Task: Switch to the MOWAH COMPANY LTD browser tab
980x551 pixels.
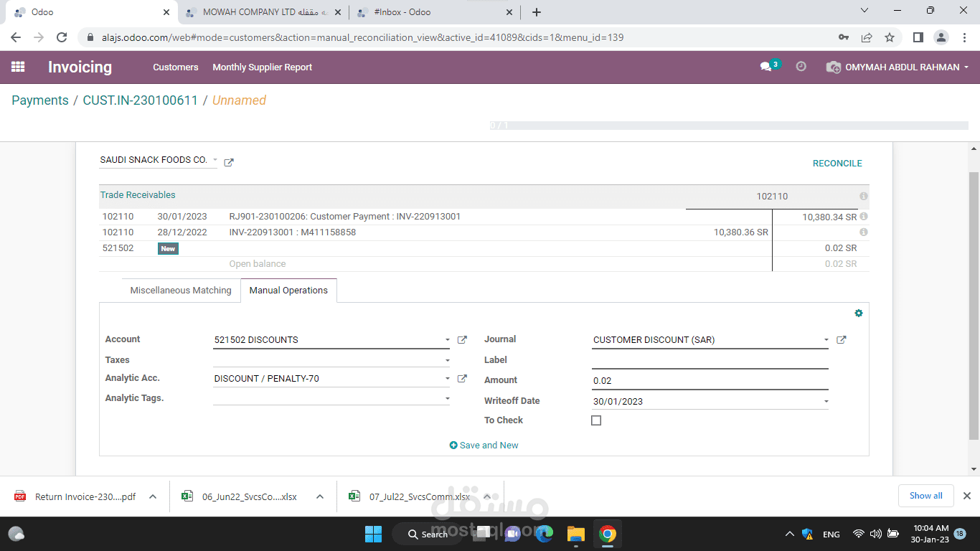Action: tap(263, 12)
